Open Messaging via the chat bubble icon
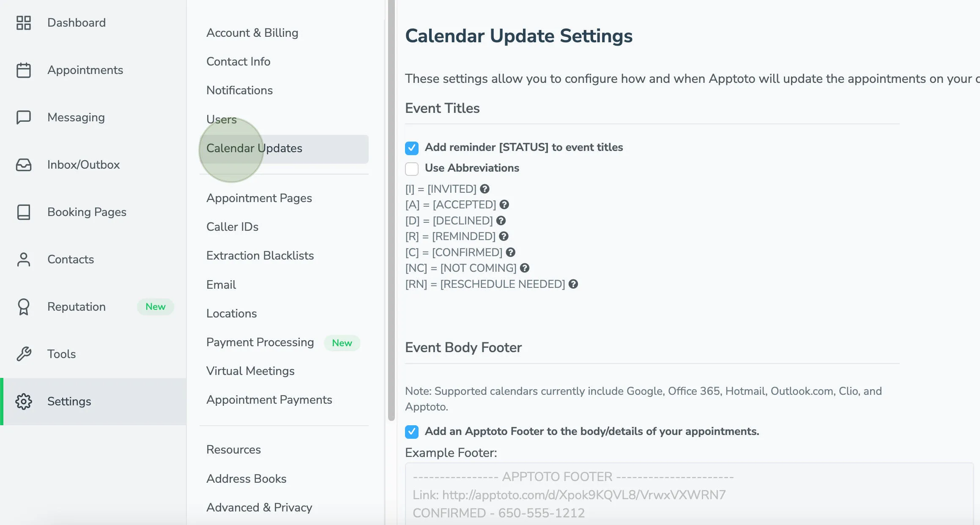The height and width of the screenshot is (525, 980). tap(23, 117)
